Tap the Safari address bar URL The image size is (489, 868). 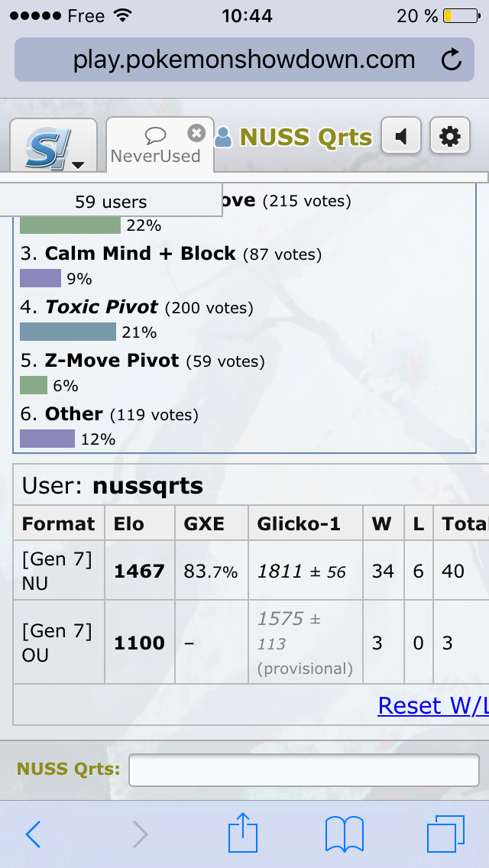click(x=244, y=60)
